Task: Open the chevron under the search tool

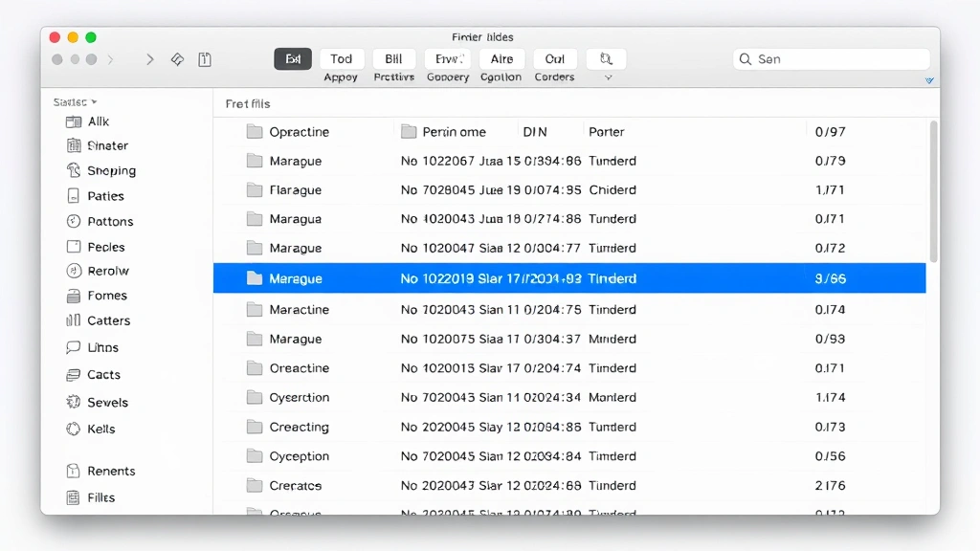Action: click(607, 77)
